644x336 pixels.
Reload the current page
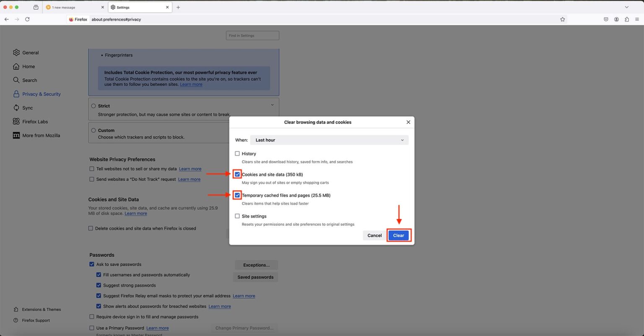point(27,19)
